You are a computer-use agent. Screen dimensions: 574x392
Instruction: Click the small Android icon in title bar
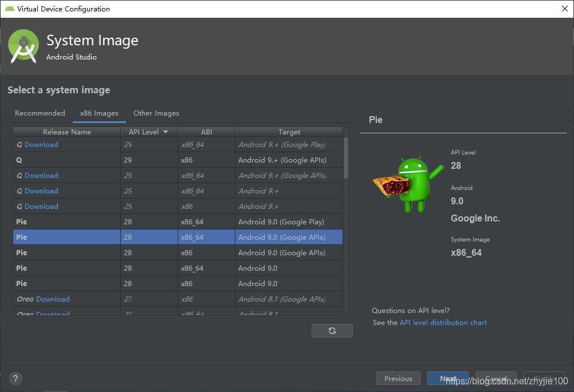pos(10,9)
